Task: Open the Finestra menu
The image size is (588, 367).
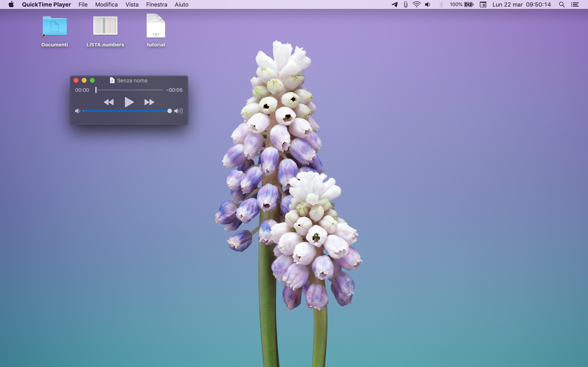Action: point(156,4)
